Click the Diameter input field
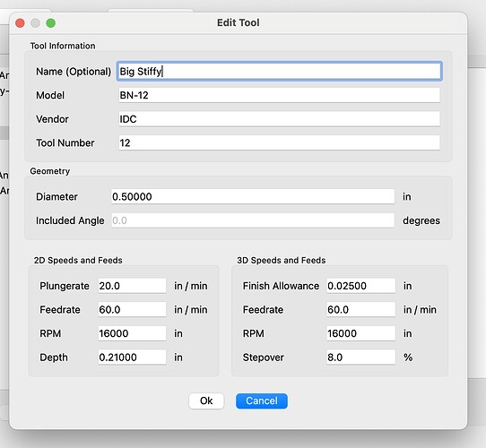Image resolution: width=486 pixels, height=448 pixels. (x=253, y=196)
